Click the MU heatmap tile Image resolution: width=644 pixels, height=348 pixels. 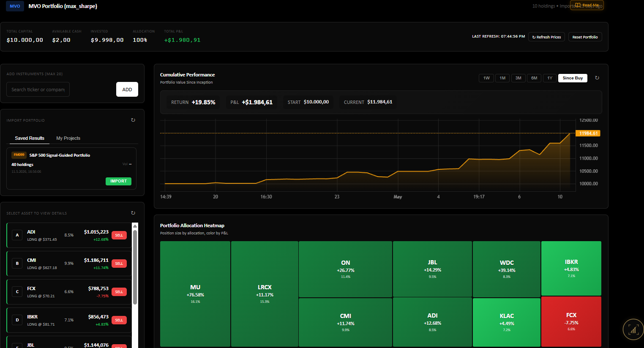pyautogui.click(x=195, y=294)
